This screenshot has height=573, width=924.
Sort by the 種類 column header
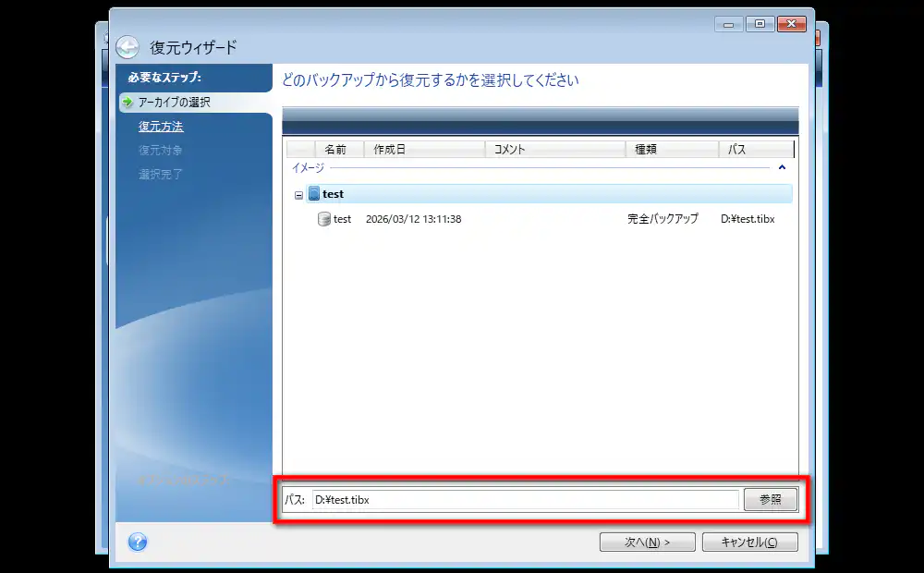[x=671, y=150]
